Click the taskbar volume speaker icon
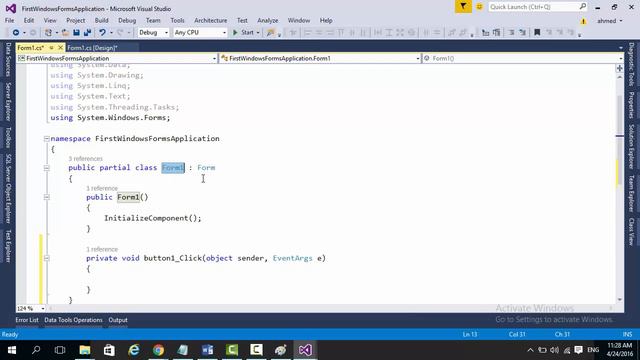This screenshot has width=640, height=360. point(554,350)
